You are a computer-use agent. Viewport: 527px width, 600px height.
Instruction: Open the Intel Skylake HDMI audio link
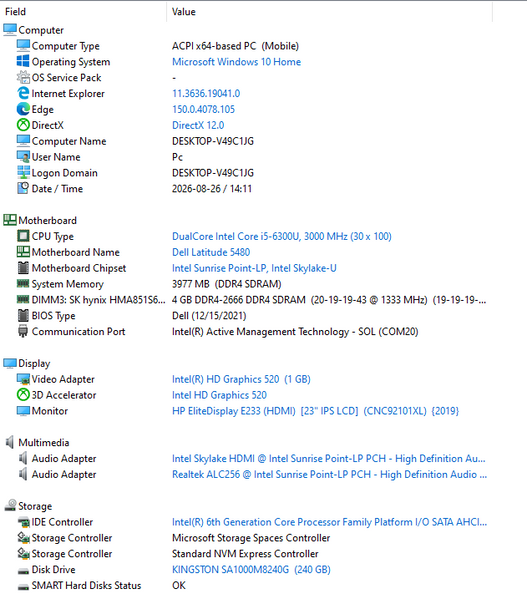click(329, 458)
